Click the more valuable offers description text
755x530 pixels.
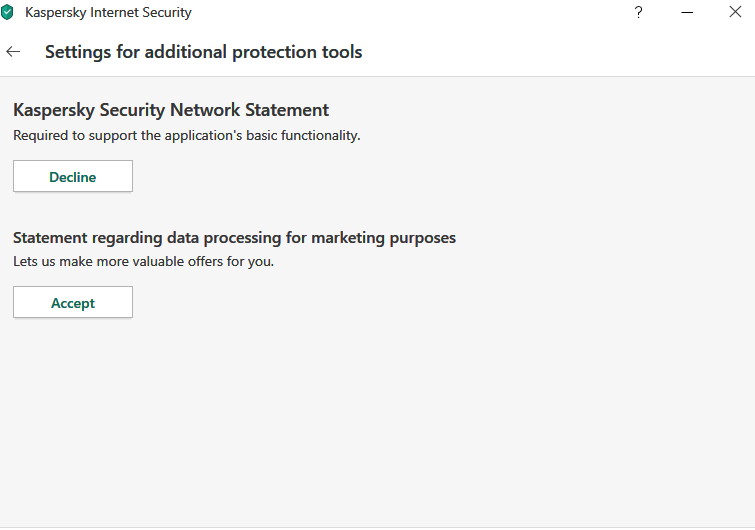tap(143, 262)
